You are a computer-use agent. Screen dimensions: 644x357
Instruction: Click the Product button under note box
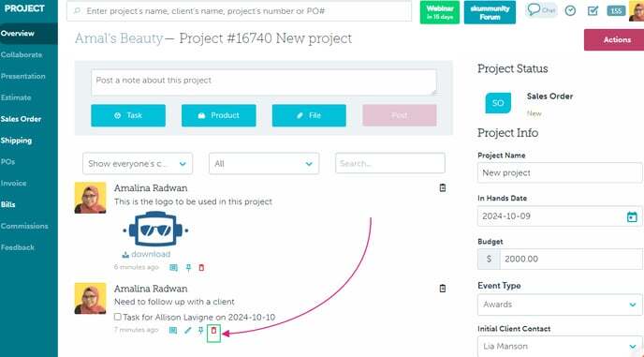coord(218,115)
